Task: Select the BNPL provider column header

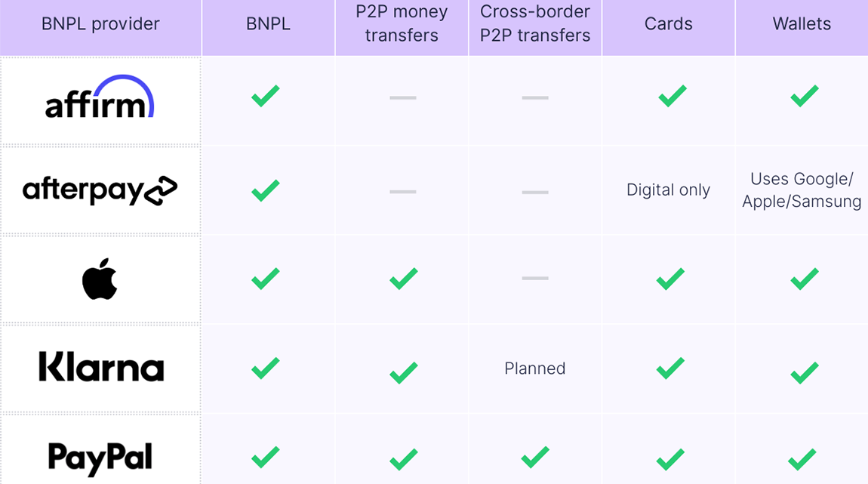Action: click(x=100, y=24)
